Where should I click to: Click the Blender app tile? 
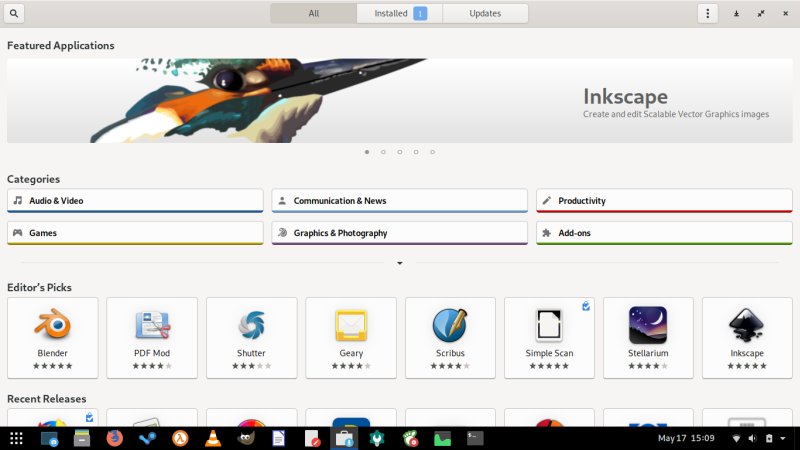pos(53,338)
